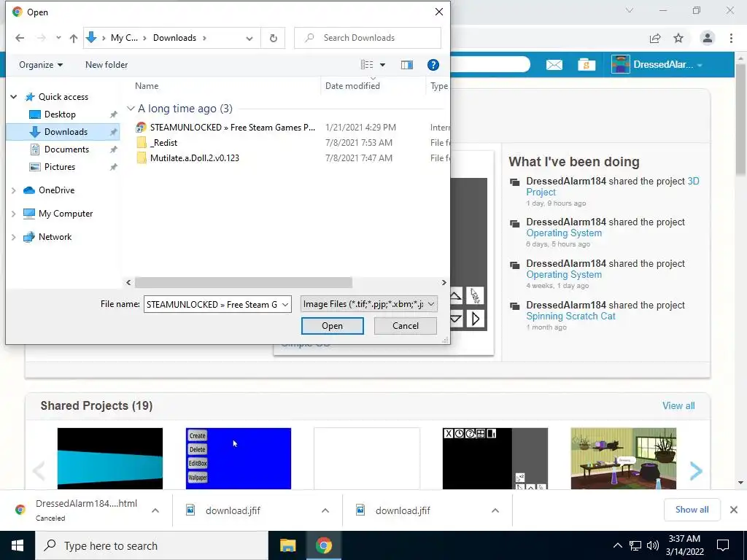Expand the Network tree node
The height and width of the screenshot is (560, 747).
(x=13, y=237)
